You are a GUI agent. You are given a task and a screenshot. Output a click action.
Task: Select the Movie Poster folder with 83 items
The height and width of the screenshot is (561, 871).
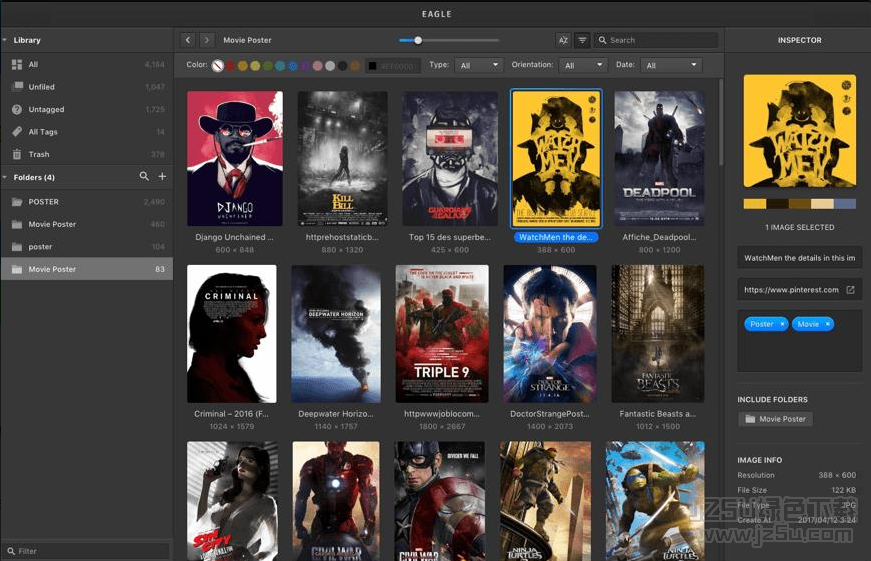coord(87,269)
